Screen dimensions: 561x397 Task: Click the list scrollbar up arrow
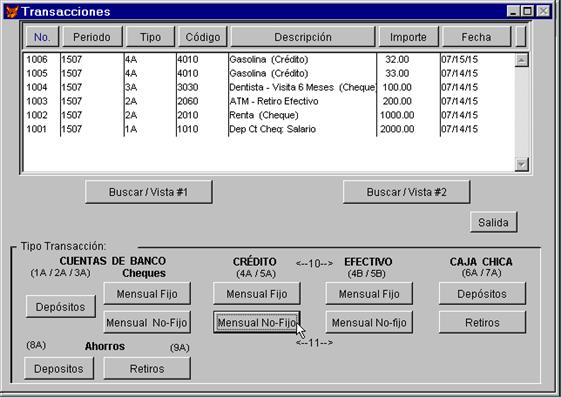pos(521,60)
